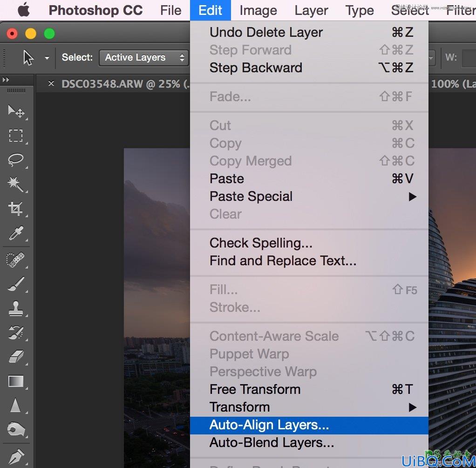The height and width of the screenshot is (468, 476).
Task: Click the Move tool preset icon in options bar
Action: [28, 57]
